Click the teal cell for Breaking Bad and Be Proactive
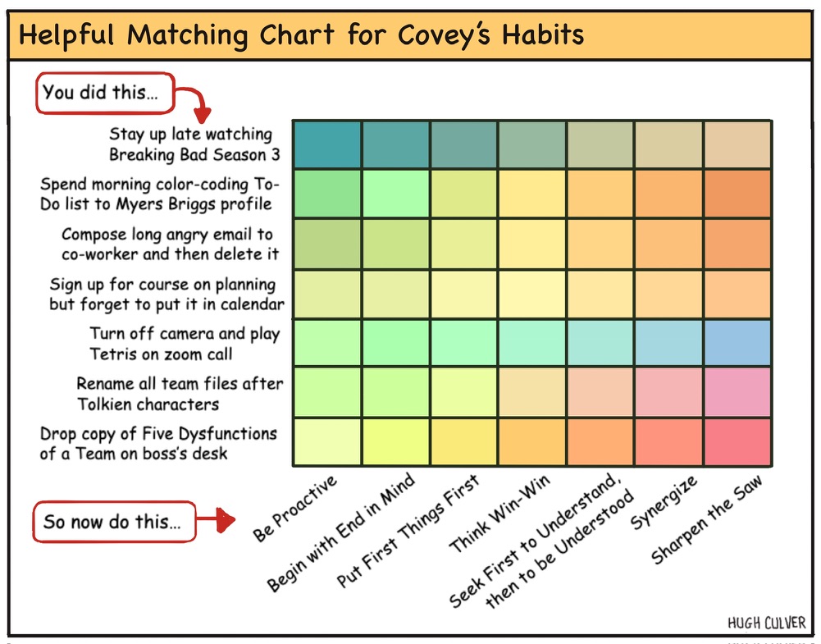Viewport: 821px width, 644px height. (327, 145)
